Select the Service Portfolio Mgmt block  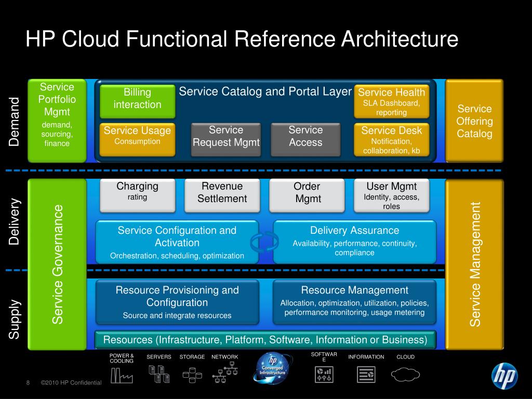tap(57, 121)
